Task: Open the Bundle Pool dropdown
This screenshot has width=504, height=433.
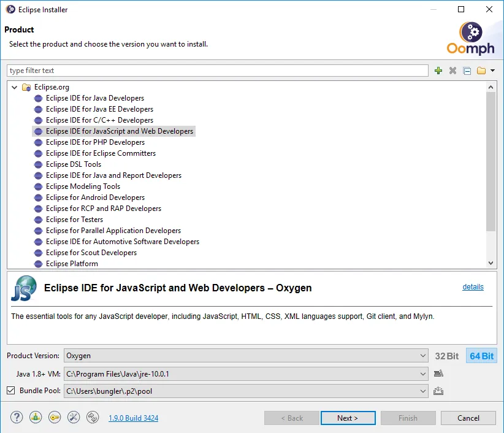Action: coord(246,391)
